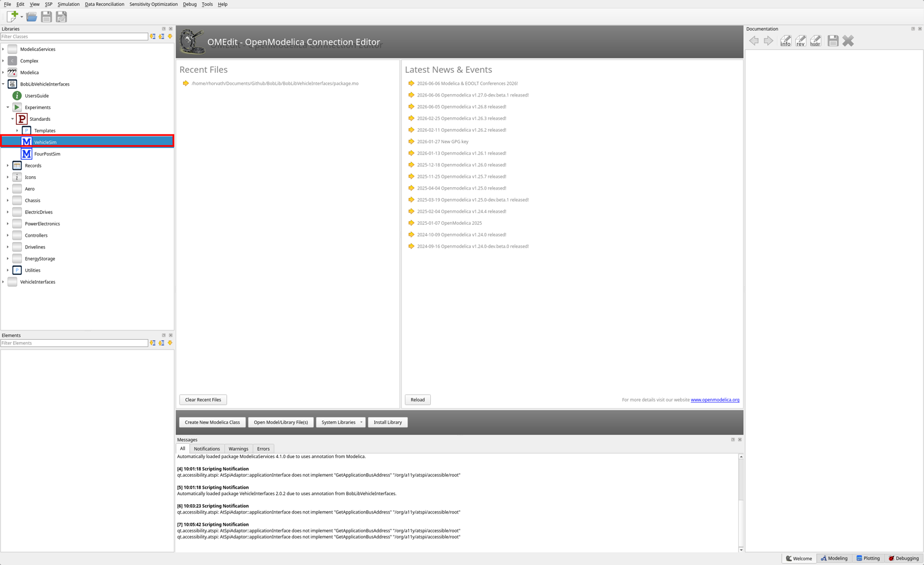This screenshot has height=565, width=924.
Task: Click the New Modelica Class toolbar icon
Action: [12, 17]
